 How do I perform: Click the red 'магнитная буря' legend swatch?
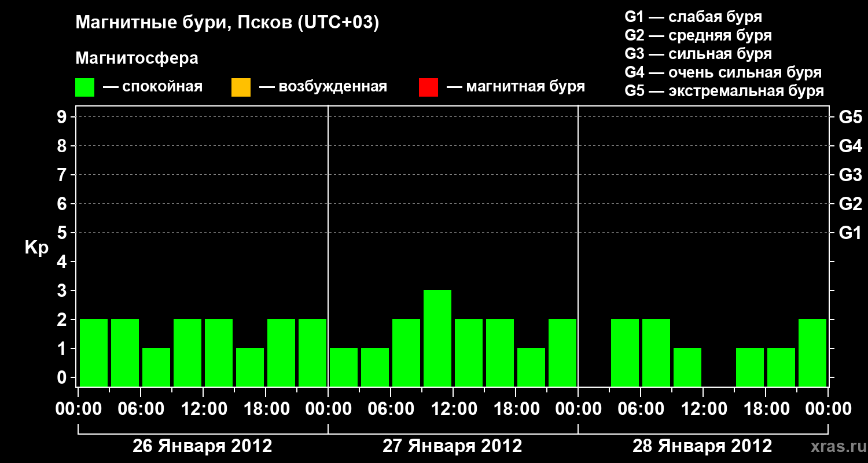pyautogui.click(x=428, y=87)
